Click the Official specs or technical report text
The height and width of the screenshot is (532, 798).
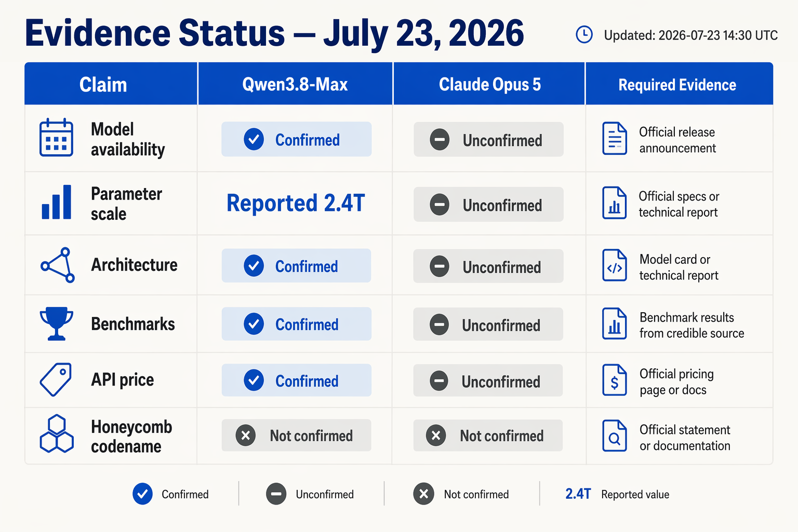point(679,204)
